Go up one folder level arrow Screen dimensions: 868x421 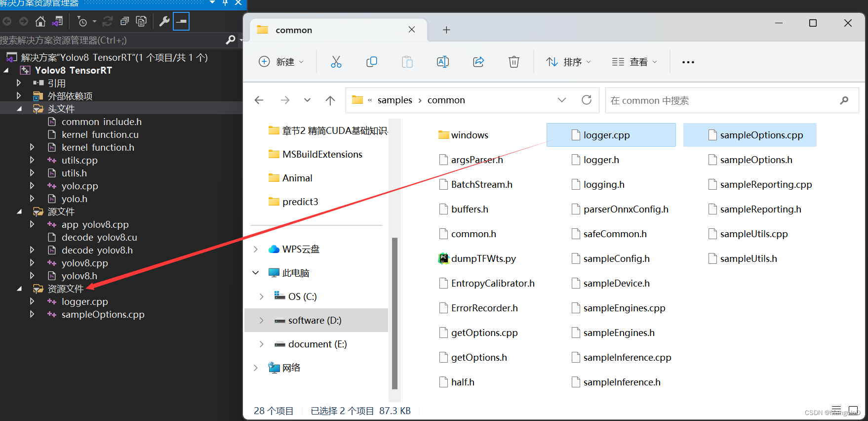[330, 100]
